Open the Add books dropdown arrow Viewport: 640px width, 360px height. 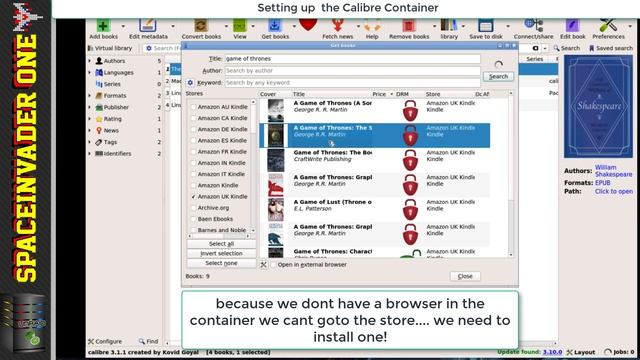pos(123,26)
